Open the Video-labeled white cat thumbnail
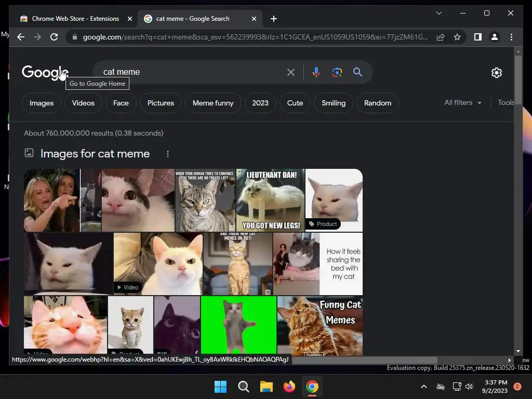This screenshot has height=399, width=532. pyautogui.click(x=158, y=263)
